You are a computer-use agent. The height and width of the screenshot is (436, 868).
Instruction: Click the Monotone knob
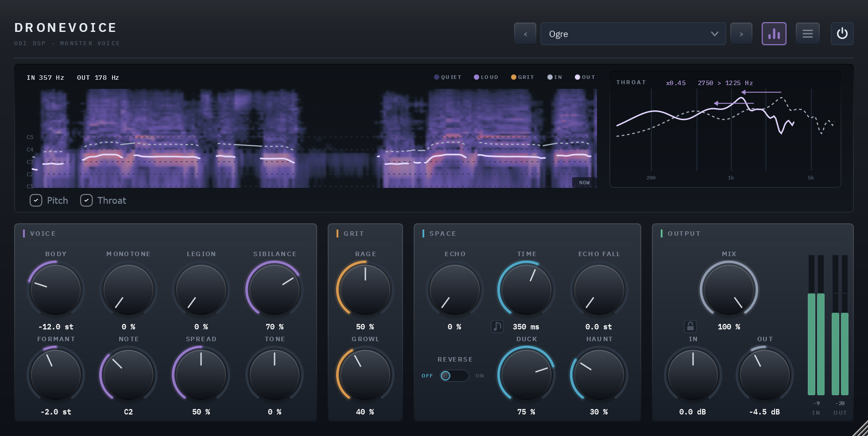(x=128, y=290)
